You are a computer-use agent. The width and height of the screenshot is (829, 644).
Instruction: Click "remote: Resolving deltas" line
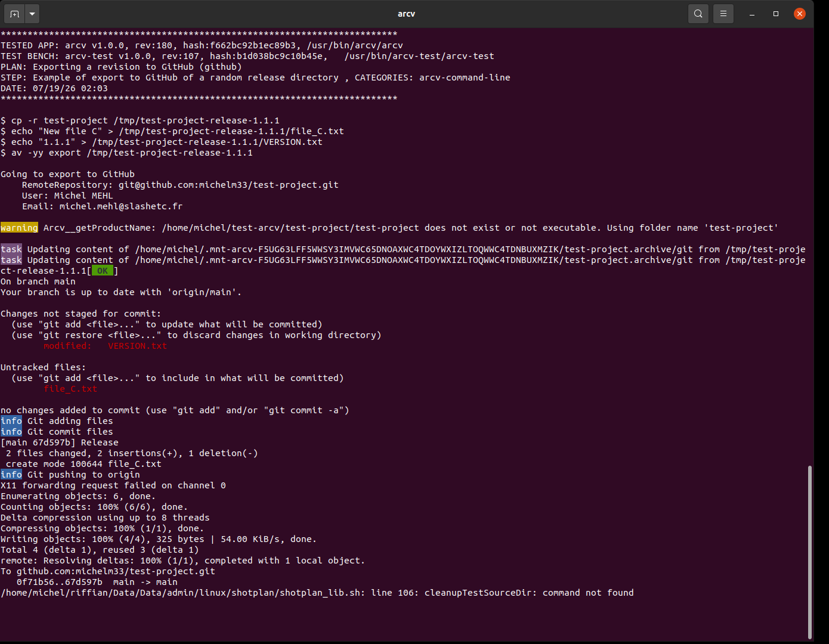click(x=182, y=561)
